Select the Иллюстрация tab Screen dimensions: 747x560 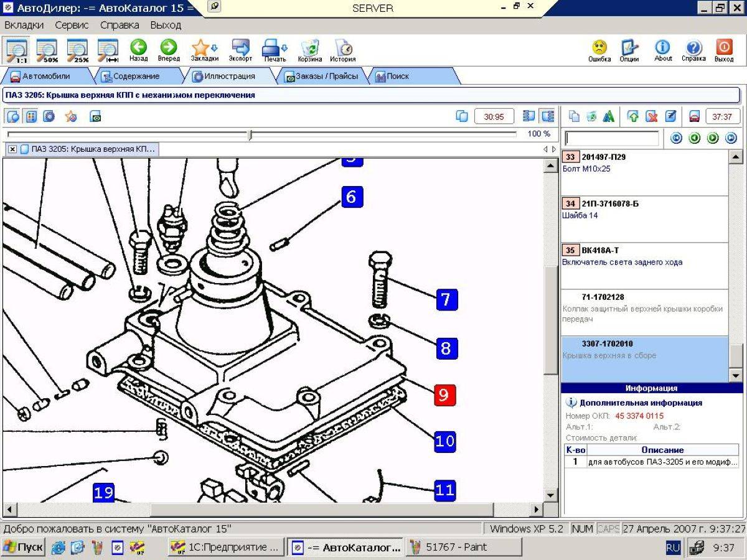tap(229, 77)
